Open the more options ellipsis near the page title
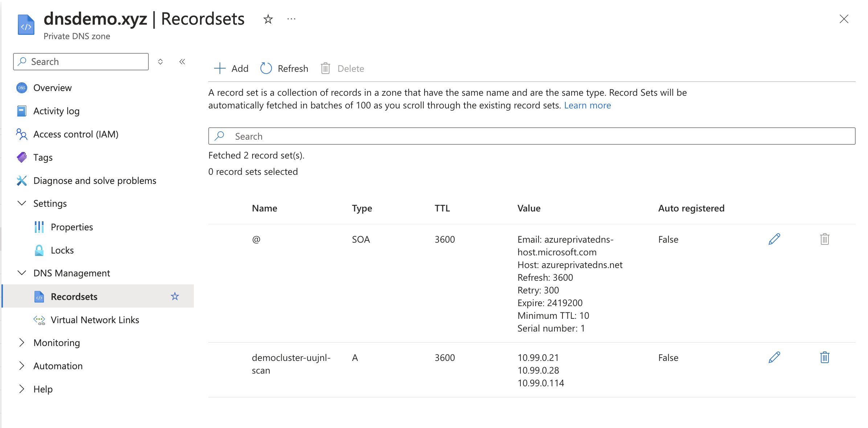This screenshot has width=868, height=428. (x=291, y=19)
